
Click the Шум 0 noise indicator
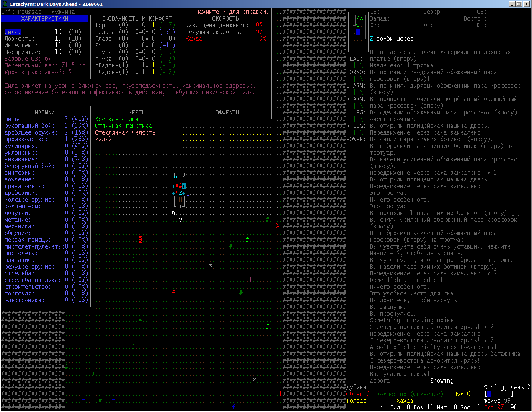462,394
